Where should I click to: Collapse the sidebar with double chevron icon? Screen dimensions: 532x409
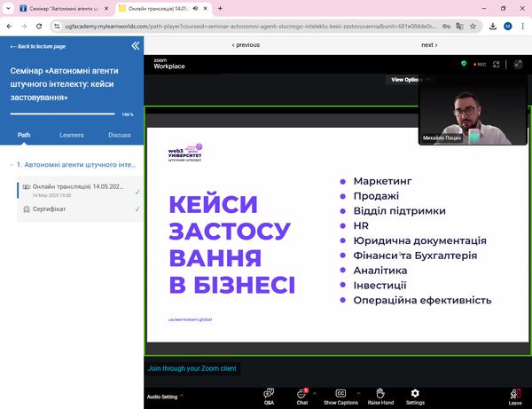tap(135, 45)
